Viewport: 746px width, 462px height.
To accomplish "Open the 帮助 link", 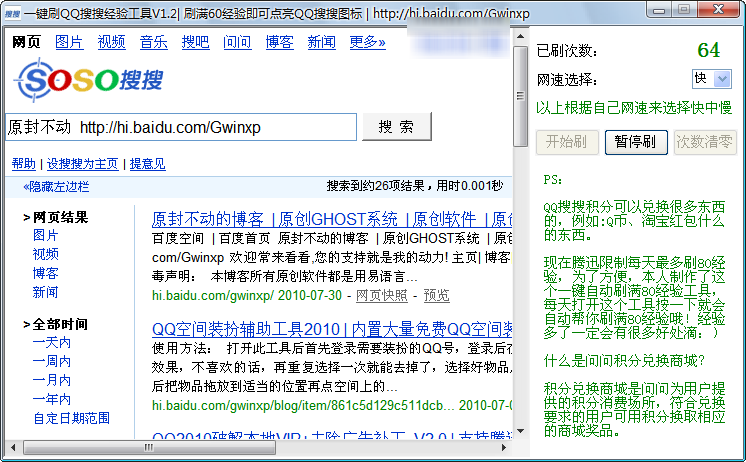I will (x=24, y=164).
